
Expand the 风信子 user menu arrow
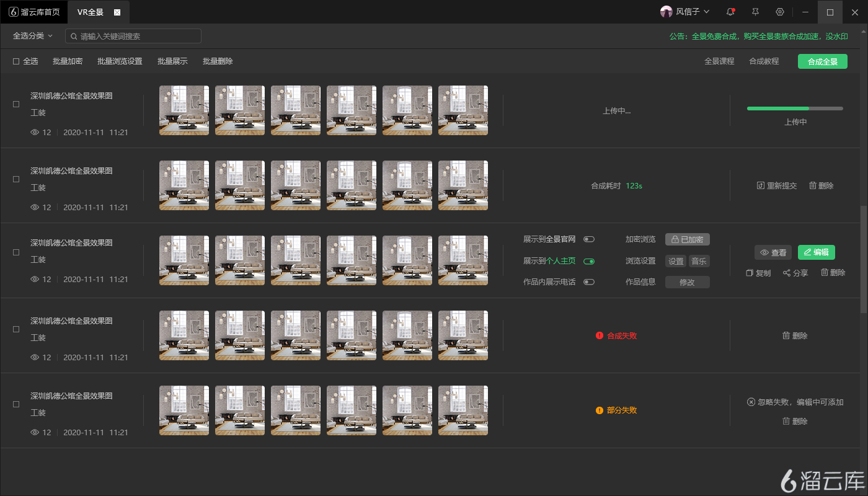coord(707,12)
